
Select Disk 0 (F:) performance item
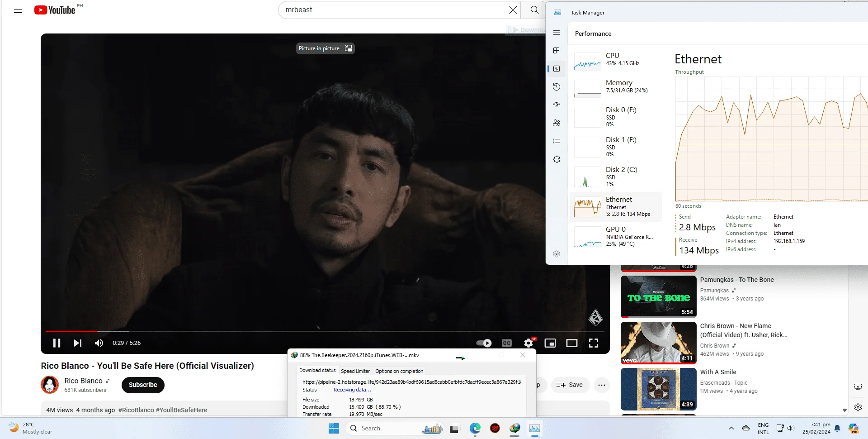coord(616,117)
